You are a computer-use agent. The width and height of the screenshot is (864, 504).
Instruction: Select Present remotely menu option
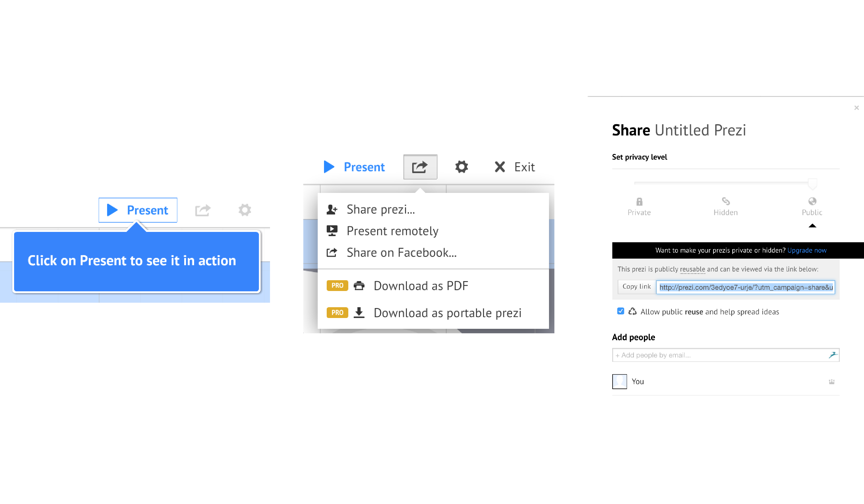tap(393, 230)
